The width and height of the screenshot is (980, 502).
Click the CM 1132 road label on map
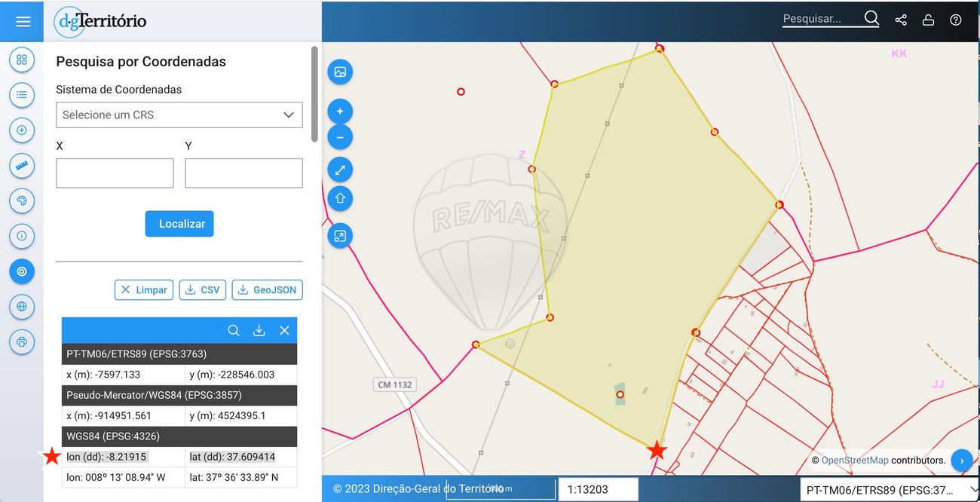[x=395, y=385]
